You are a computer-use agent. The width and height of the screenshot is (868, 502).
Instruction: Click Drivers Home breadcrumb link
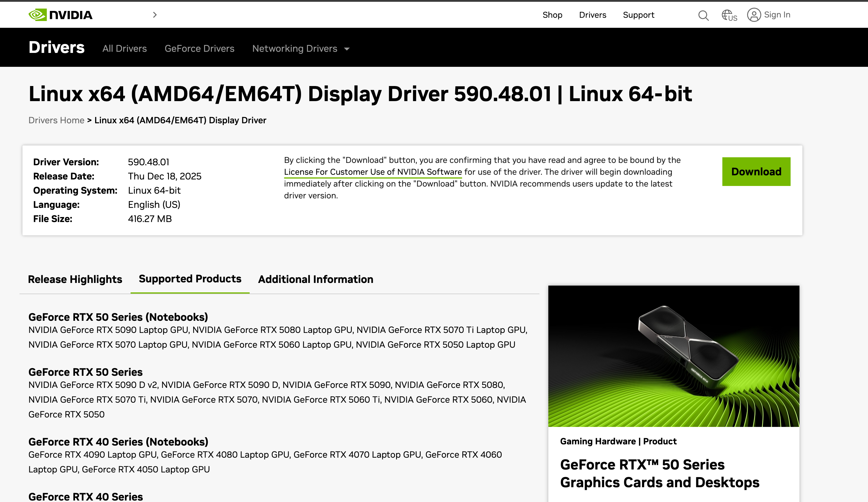coord(56,120)
